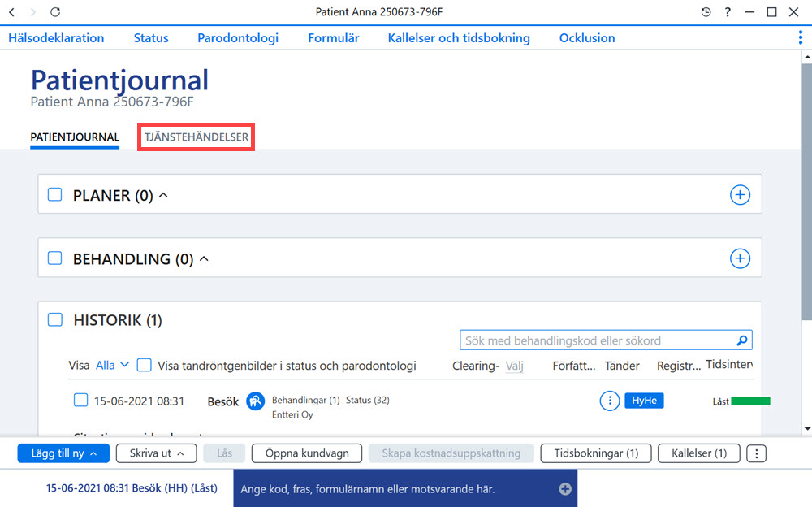Collapse the PLANER section chevron

[163, 195]
